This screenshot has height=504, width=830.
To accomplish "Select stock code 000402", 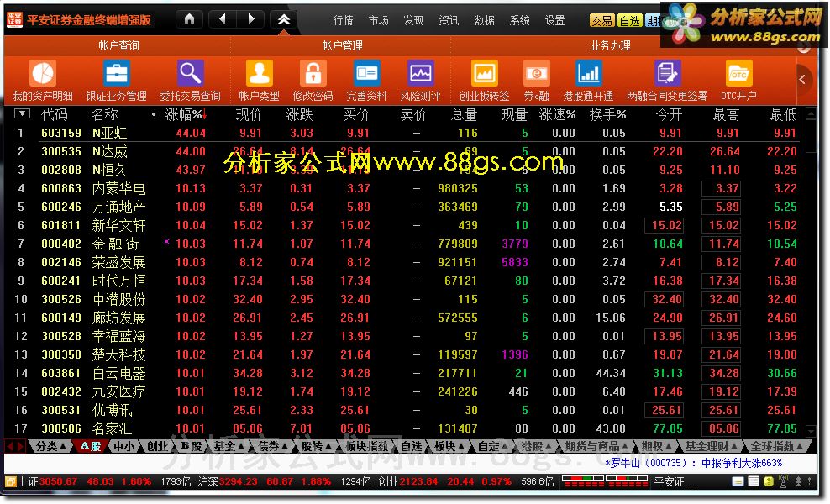I will coord(61,244).
